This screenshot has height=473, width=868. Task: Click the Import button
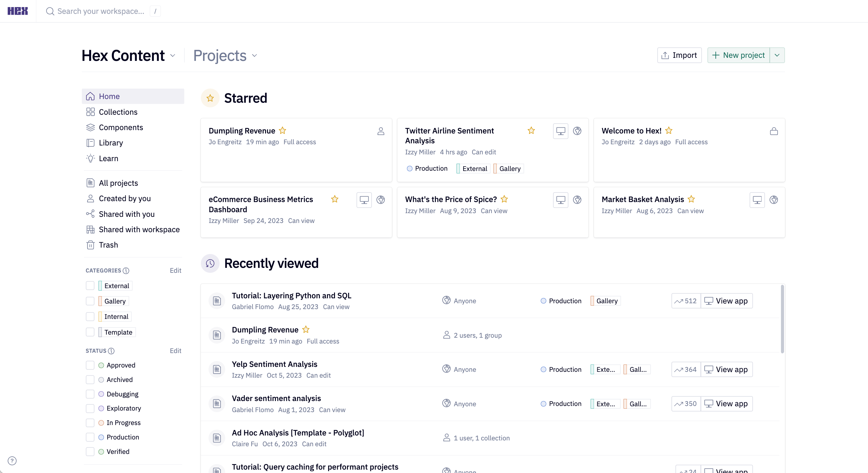click(679, 55)
